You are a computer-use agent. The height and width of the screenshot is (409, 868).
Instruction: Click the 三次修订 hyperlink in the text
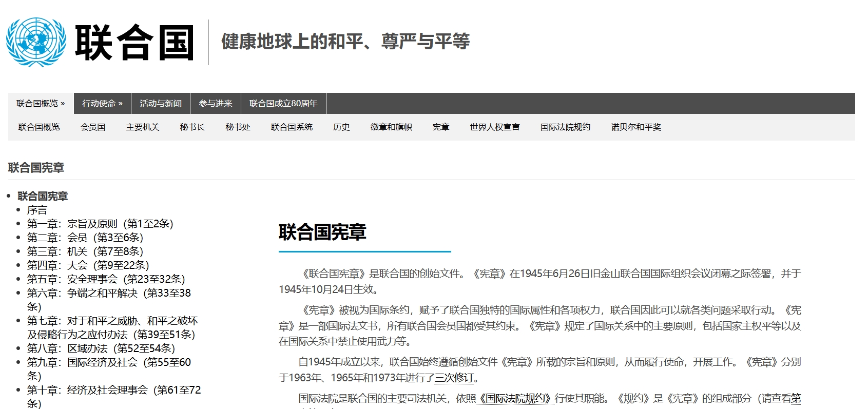tap(454, 378)
